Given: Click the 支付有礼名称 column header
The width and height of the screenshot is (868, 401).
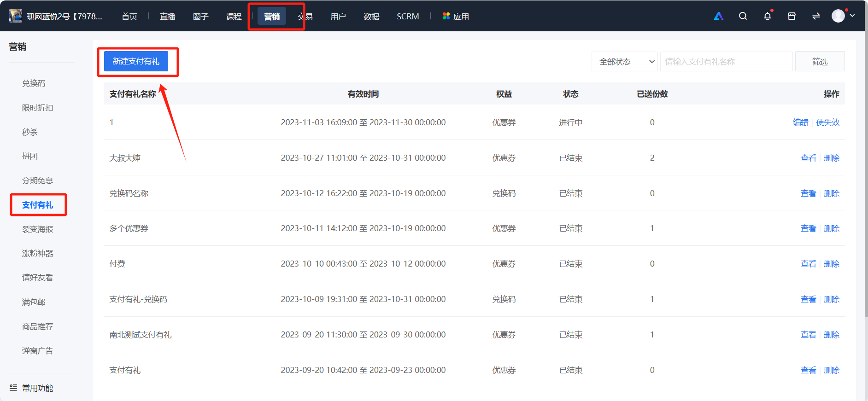Looking at the screenshot, I should [x=133, y=94].
